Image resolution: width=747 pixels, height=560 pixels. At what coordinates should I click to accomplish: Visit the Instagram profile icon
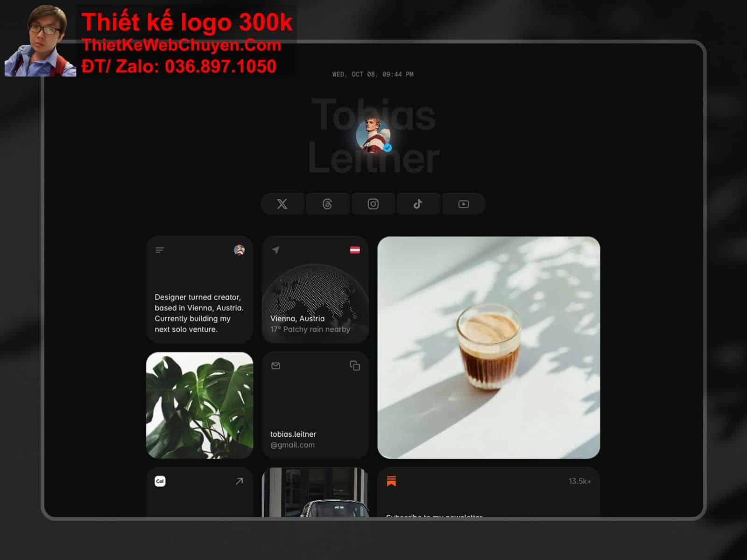[373, 204]
